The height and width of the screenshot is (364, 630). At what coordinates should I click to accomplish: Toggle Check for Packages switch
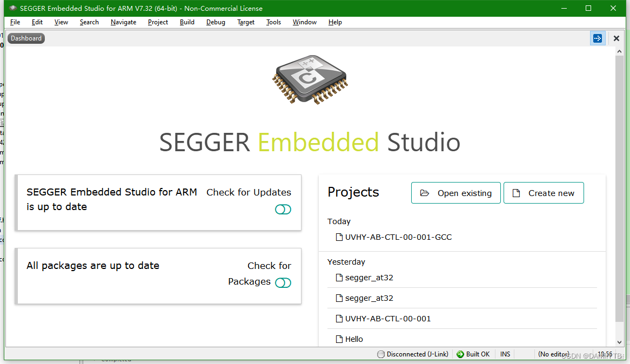[x=283, y=282]
